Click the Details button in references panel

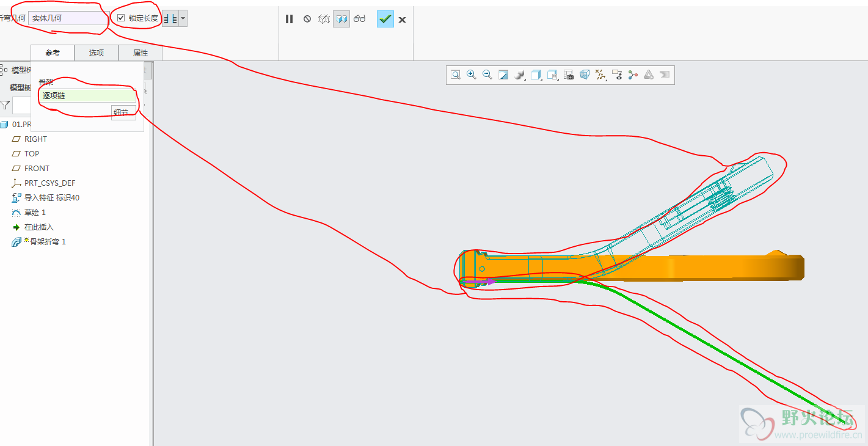(123, 112)
